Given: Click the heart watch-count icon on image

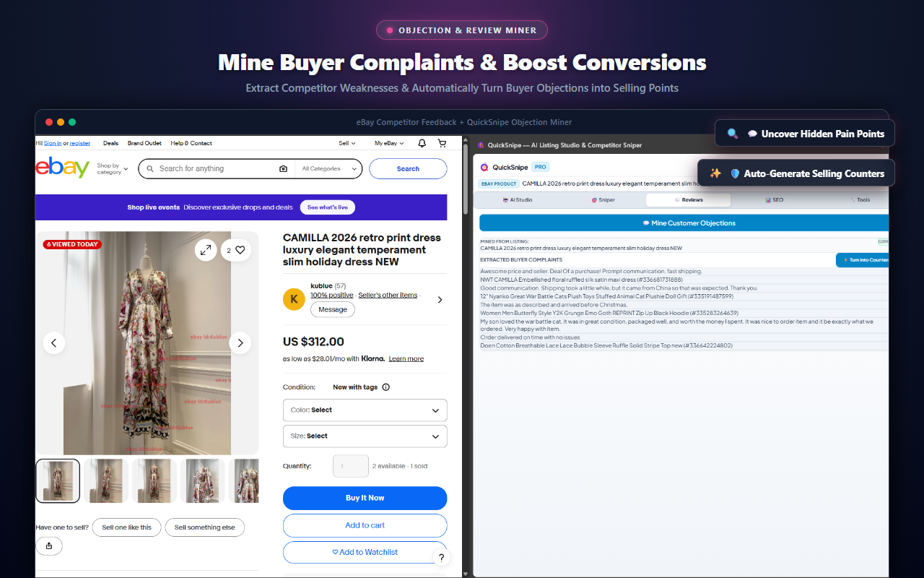Looking at the screenshot, I should click(236, 250).
